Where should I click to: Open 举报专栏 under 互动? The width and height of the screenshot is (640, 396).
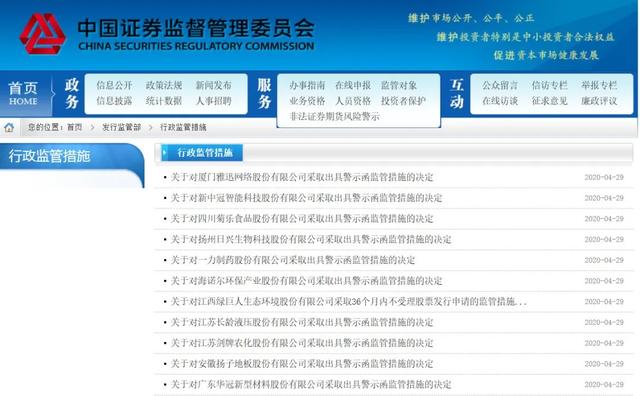click(599, 85)
